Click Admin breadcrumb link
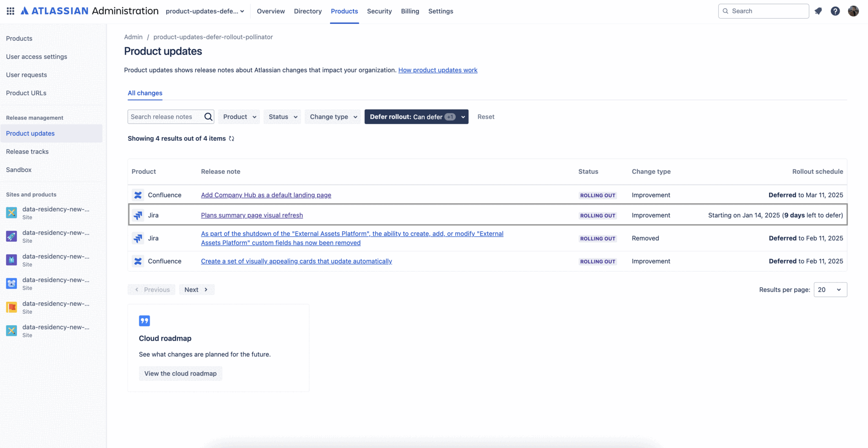This screenshot has height=448, width=868. pyautogui.click(x=133, y=37)
